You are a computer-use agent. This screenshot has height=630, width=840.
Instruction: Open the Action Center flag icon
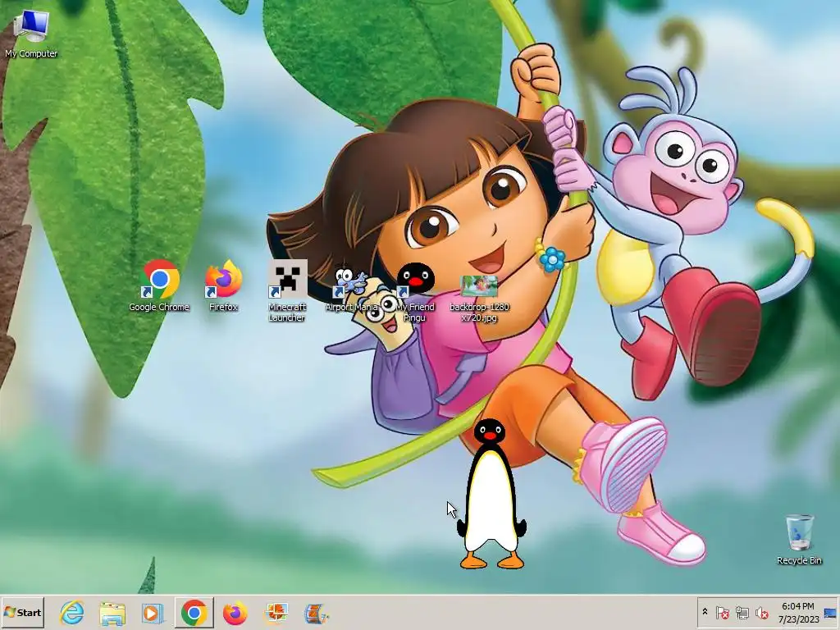(722, 612)
